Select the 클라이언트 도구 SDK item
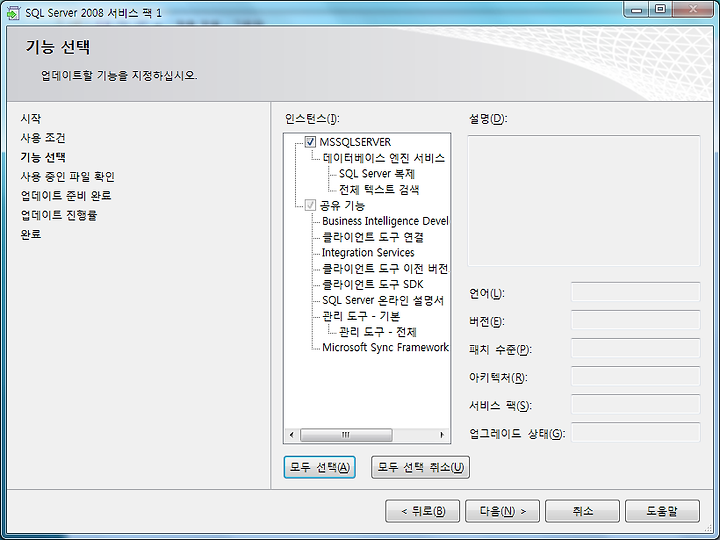The height and width of the screenshot is (540, 720). [372, 284]
